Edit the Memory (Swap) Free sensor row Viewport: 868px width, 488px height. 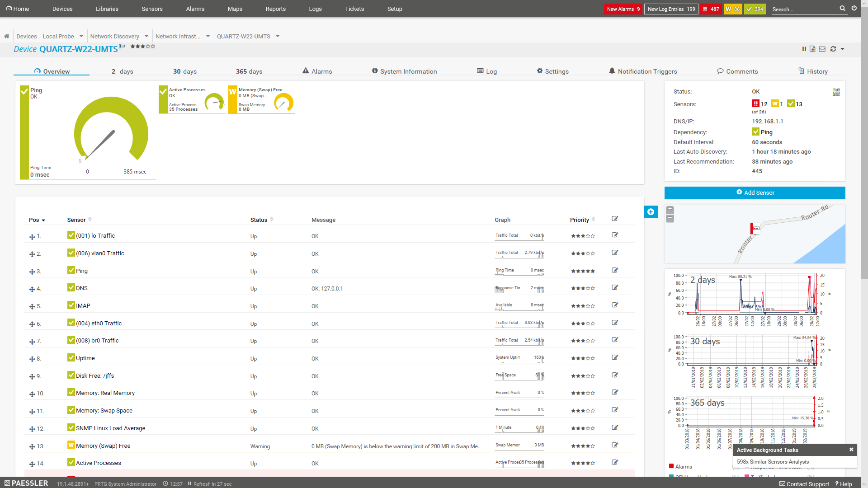(x=615, y=445)
